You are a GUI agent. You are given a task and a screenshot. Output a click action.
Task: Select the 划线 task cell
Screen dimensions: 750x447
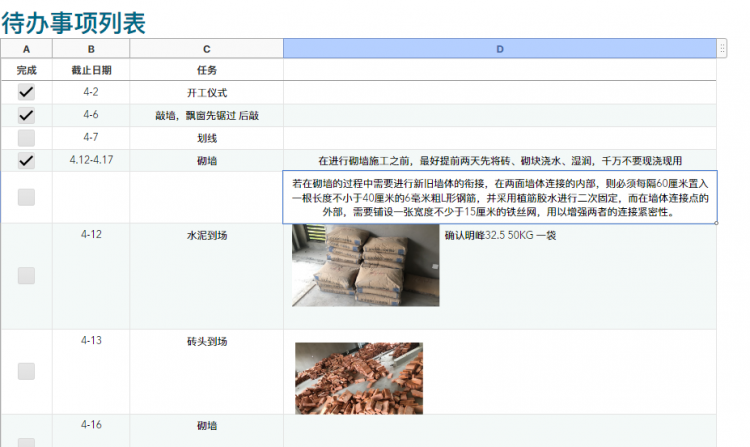pyautogui.click(x=207, y=138)
